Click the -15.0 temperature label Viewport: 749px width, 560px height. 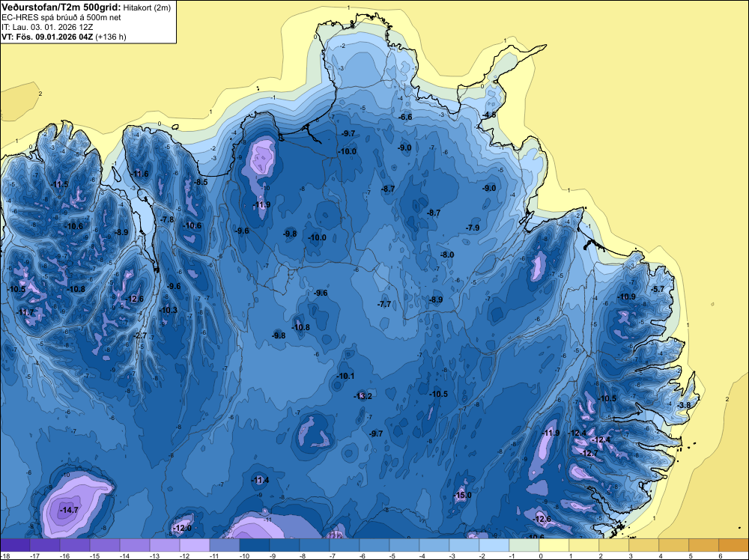coord(462,495)
